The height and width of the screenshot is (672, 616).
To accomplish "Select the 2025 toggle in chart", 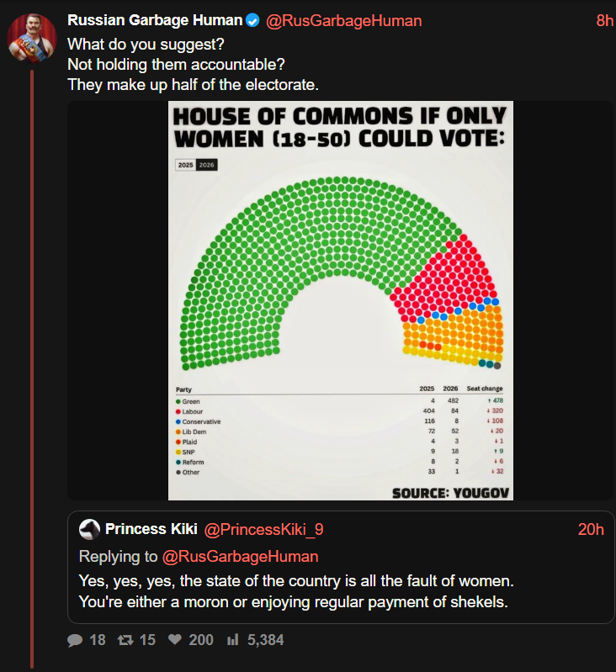I will tap(186, 165).
